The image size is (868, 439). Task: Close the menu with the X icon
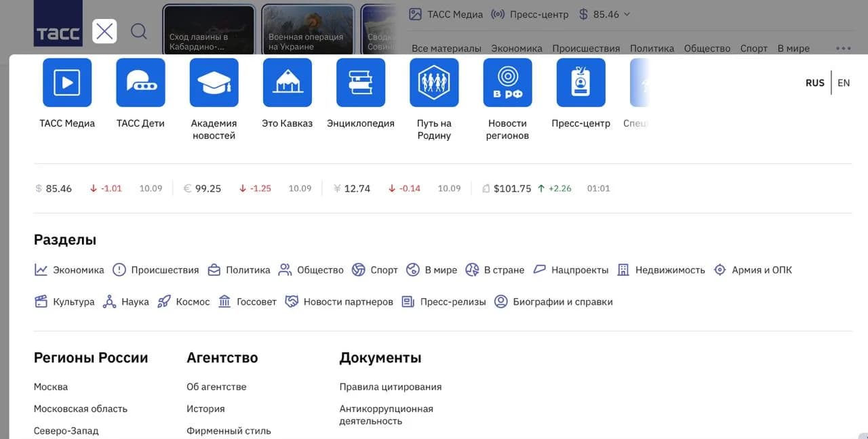104,31
